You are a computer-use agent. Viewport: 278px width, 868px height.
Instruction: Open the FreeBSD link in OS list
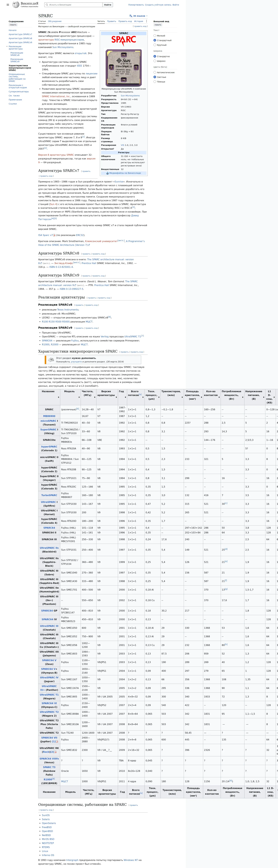coord(47,827)
